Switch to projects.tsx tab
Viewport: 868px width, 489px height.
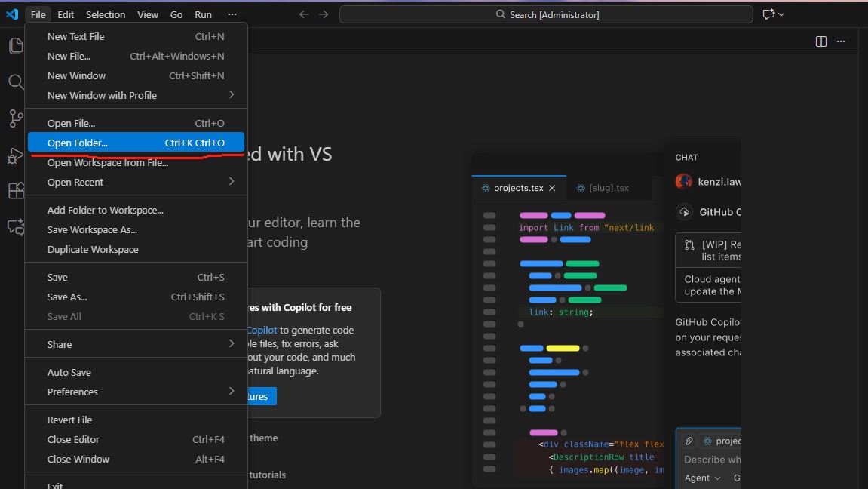click(x=519, y=189)
